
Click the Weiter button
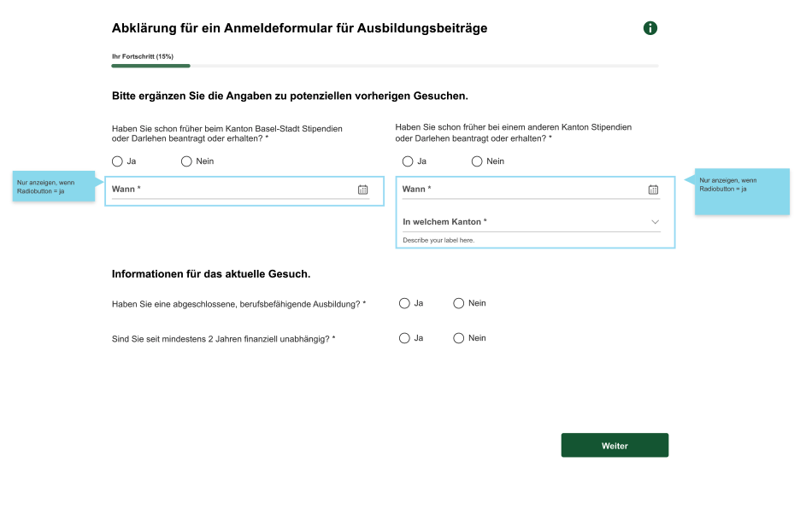[x=615, y=445]
